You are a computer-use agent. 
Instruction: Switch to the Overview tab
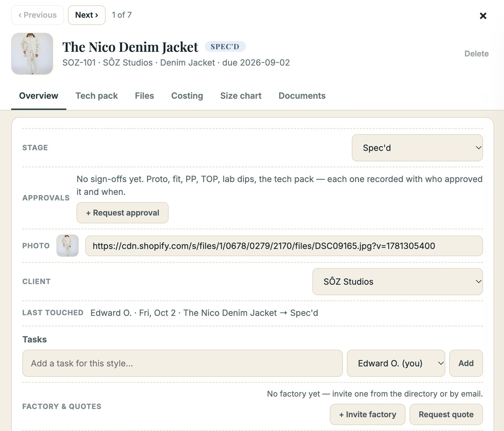(39, 96)
